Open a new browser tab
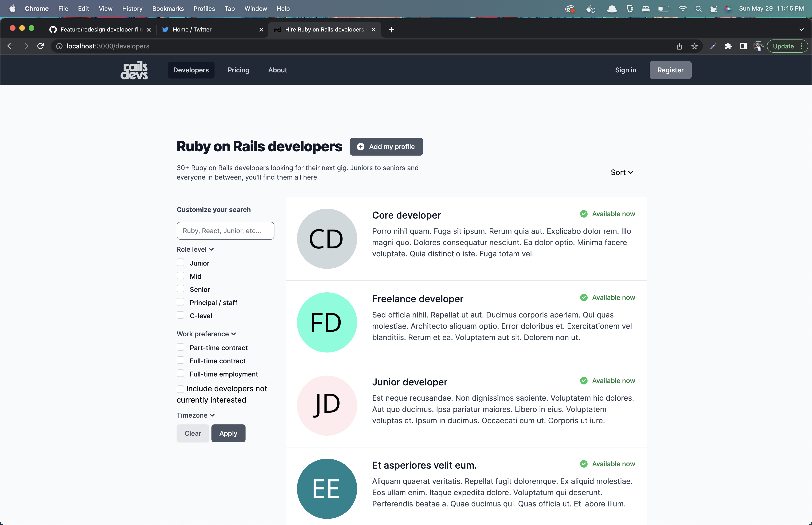The height and width of the screenshot is (525, 812). click(391, 30)
